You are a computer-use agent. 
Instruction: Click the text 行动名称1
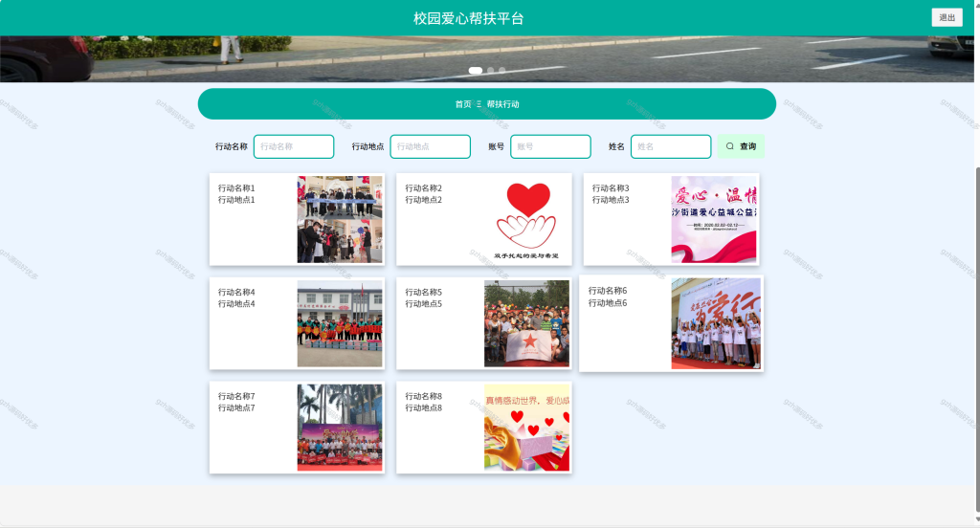tap(236, 188)
